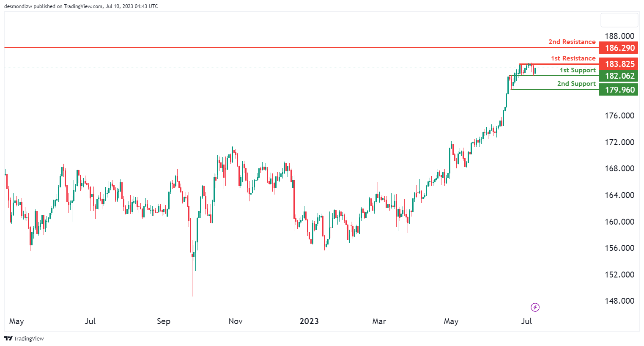Image resolution: width=644 pixels, height=346 pixels.
Task: Click the Sep marker on the time axis
Action: coord(164,321)
